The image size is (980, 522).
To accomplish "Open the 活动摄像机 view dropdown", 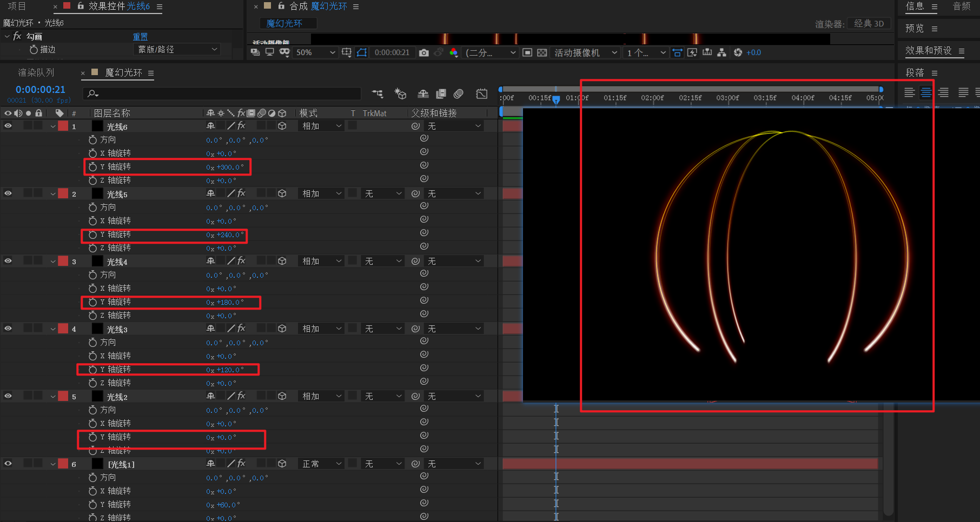I will point(586,52).
